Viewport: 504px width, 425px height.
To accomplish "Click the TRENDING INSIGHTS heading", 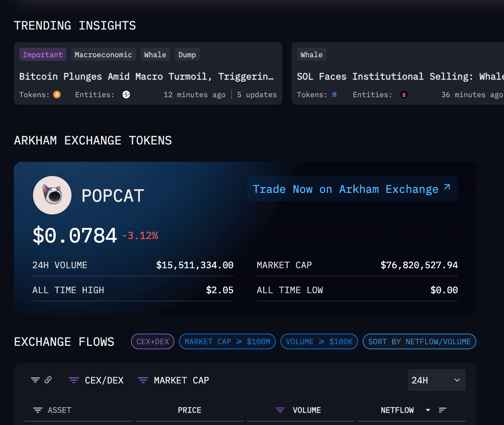I will 75,25.
